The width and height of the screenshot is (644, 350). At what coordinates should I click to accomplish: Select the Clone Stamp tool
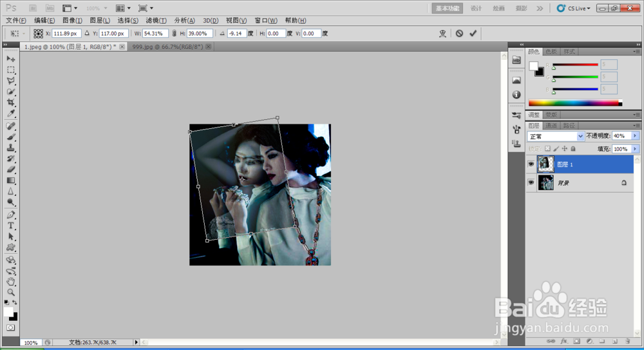[11, 148]
